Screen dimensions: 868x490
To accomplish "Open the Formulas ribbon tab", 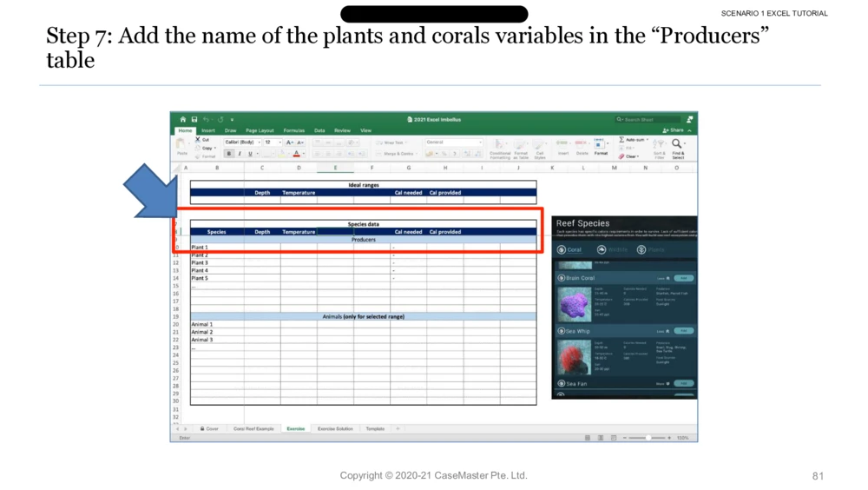I will coord(294,130).
